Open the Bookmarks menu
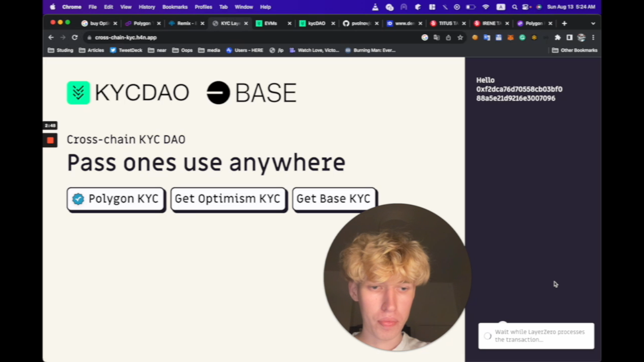Viewport: 644px width, 362px height. pyautogui.click(x=175, y=7)
